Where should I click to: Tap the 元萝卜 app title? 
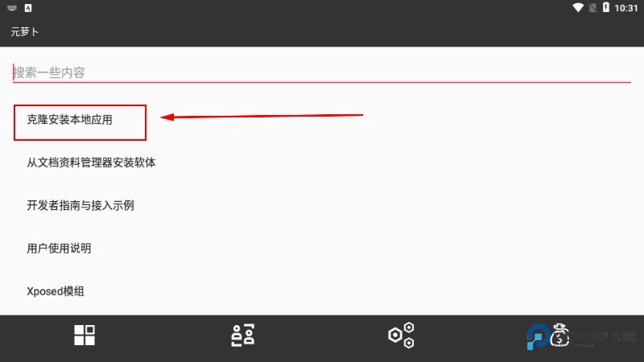(x=25, y=31)
